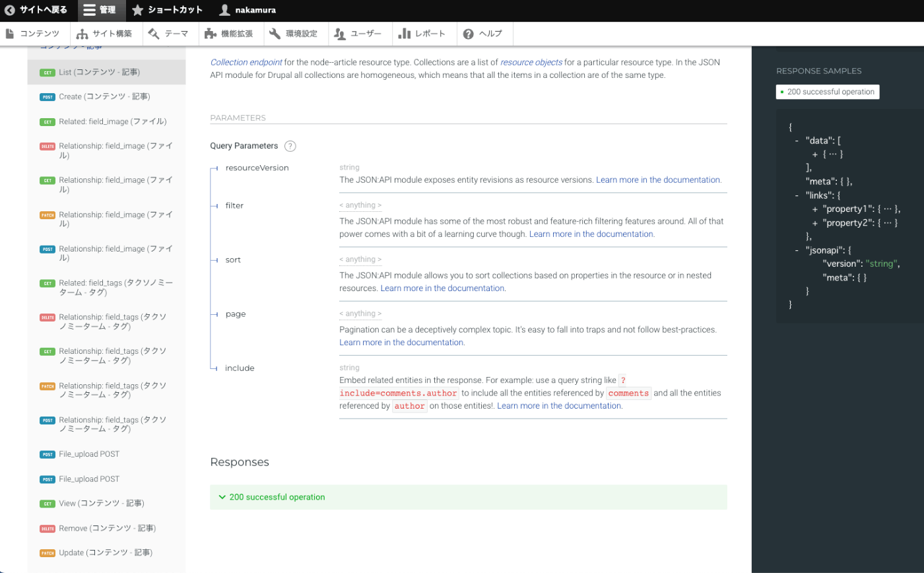Follow the resource objects link
Screen dimensions: 924x573
(531, 62)
